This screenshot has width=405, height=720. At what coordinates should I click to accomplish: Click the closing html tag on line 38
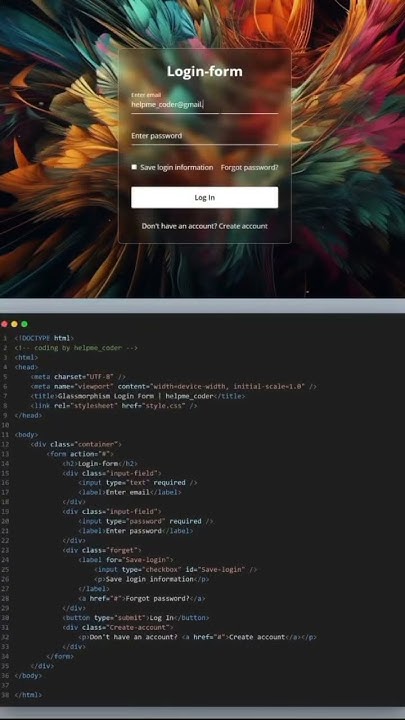[28, 695]
